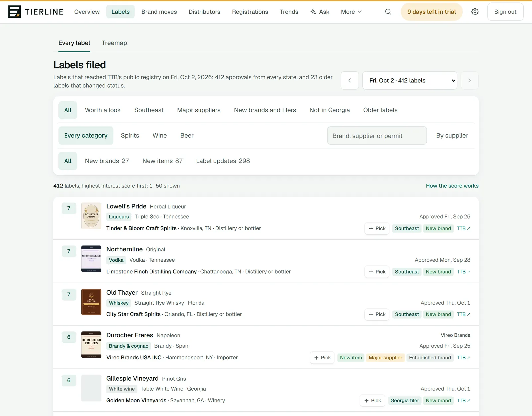
Task: Click the Brand, supplier or permit field
Action: (x=377, y=136)
